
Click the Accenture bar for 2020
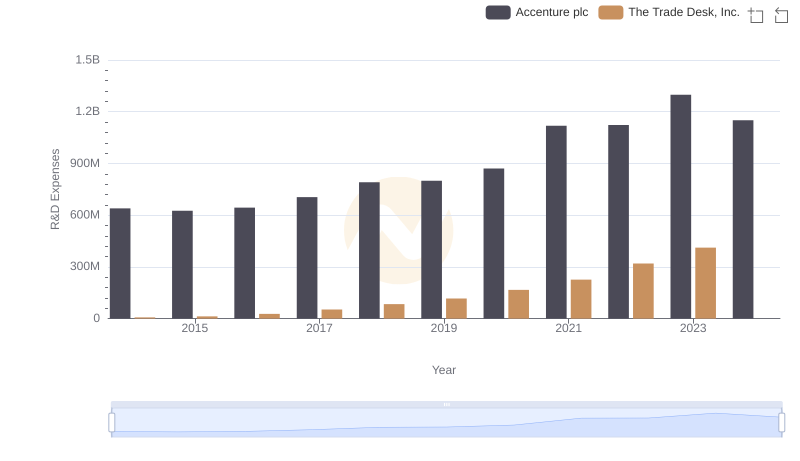494,244
